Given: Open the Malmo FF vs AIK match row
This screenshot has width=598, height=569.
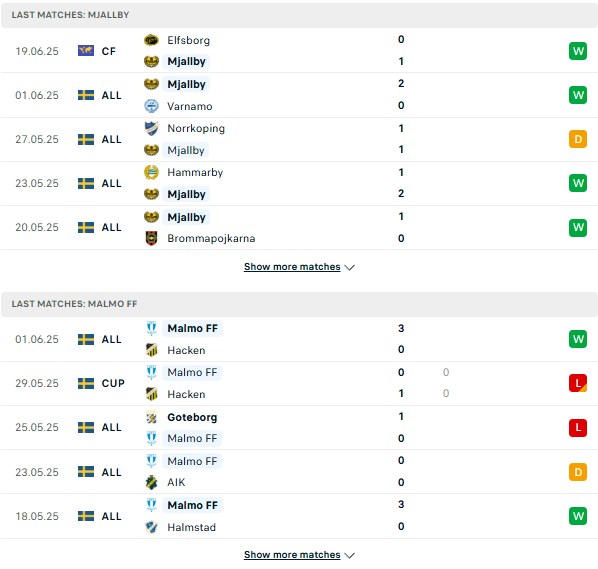Looking at the screenshot, I should coord(299,472).
